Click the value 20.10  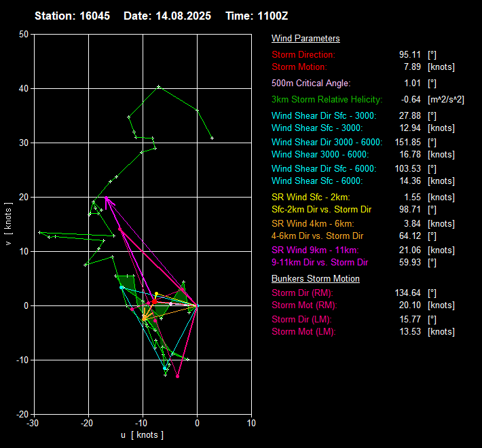point(410,305)
